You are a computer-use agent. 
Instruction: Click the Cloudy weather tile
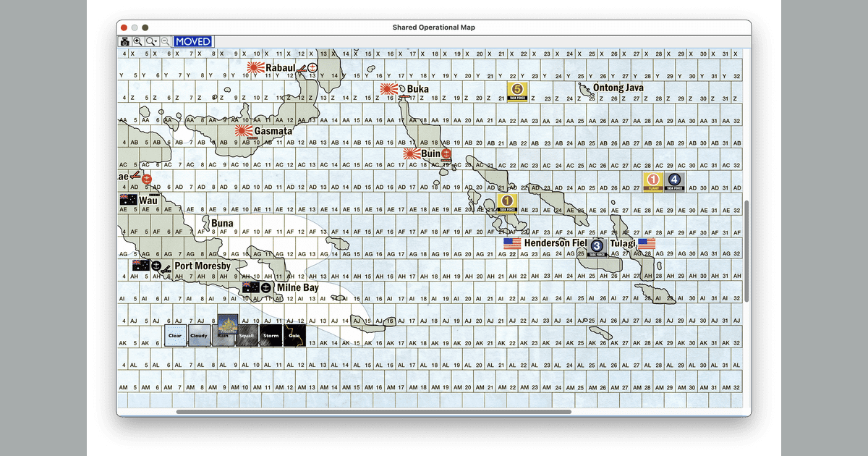pos(199,335)
